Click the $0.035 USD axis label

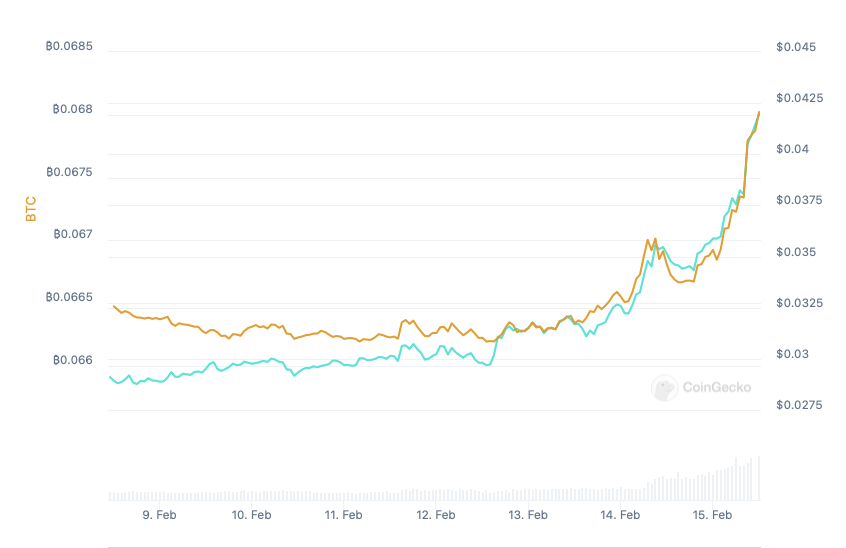coord(796,252)
